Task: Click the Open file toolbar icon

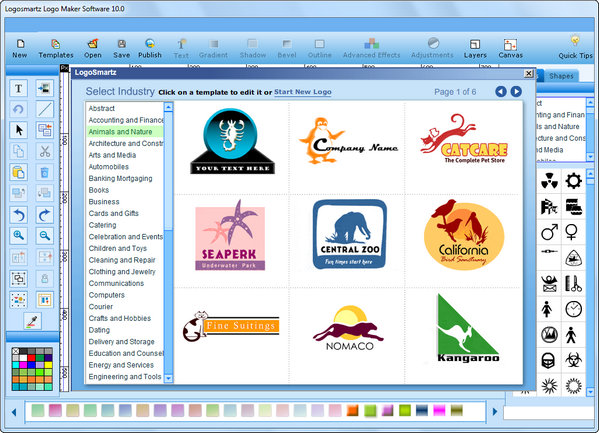Action: 93,49
